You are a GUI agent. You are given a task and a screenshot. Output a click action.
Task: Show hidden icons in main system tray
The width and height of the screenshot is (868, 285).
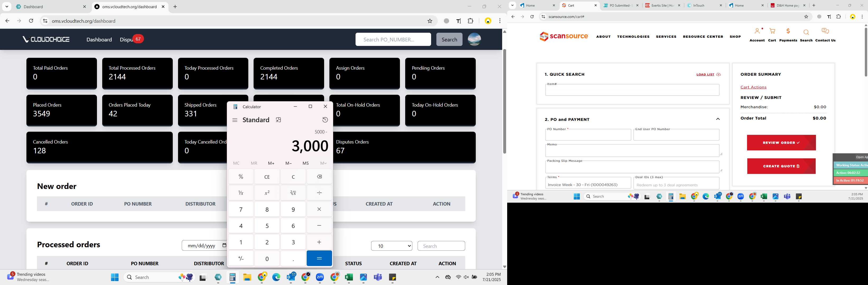(437, 277)
